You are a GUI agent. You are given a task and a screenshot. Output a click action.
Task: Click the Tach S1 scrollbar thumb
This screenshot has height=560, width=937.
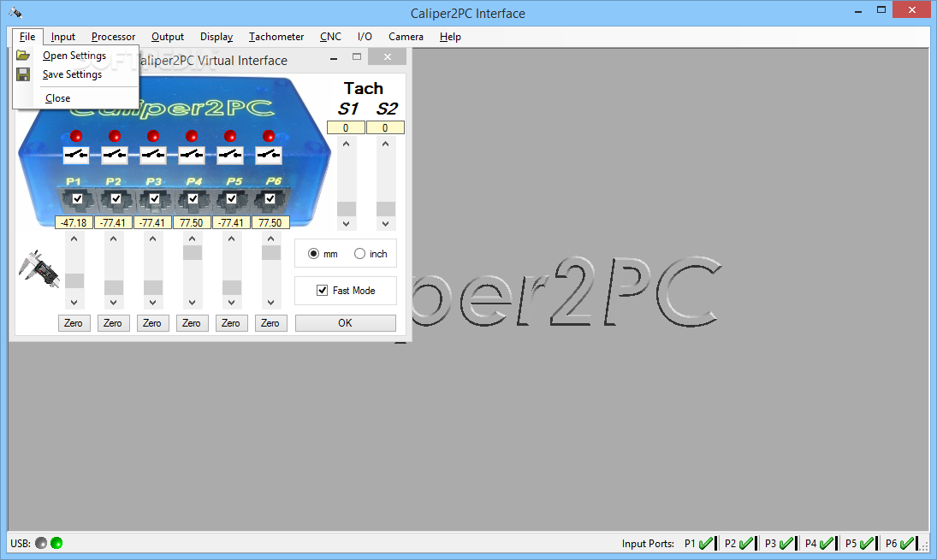[346, 209]
